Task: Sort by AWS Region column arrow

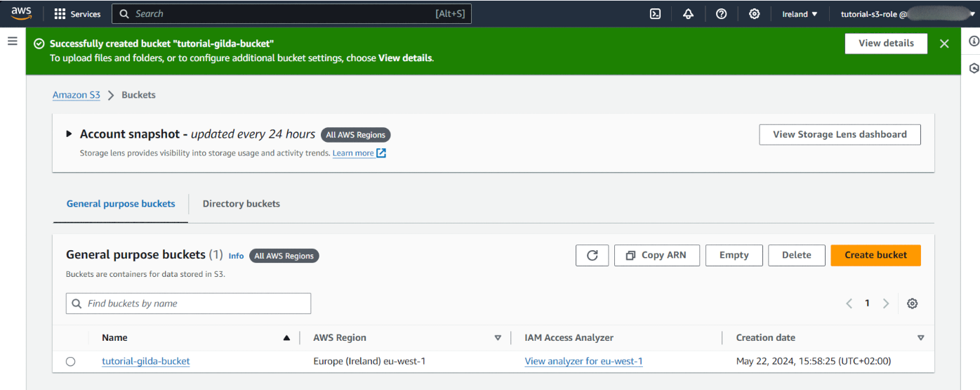Action: (498, 338)
